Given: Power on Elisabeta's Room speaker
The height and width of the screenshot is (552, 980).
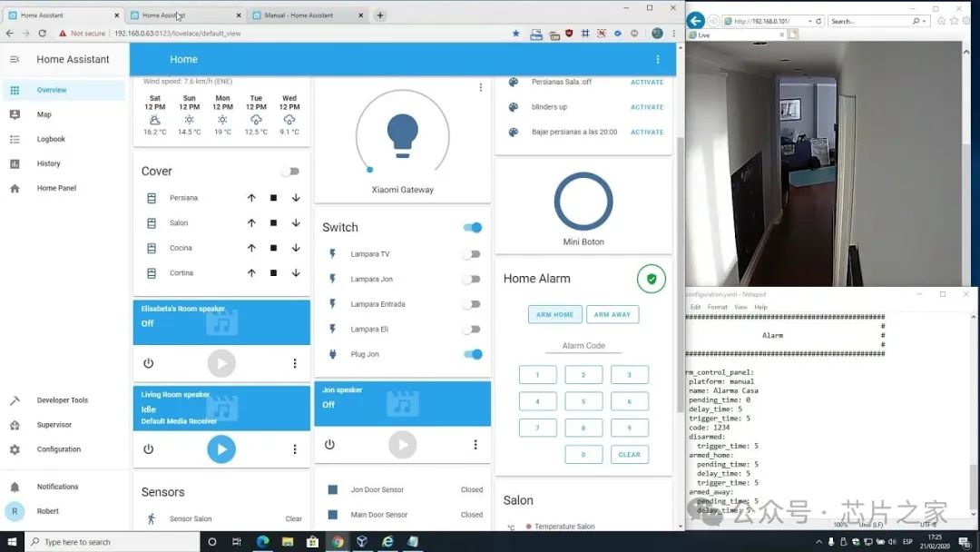Looking at the screenshot, I should pos(148,363).
